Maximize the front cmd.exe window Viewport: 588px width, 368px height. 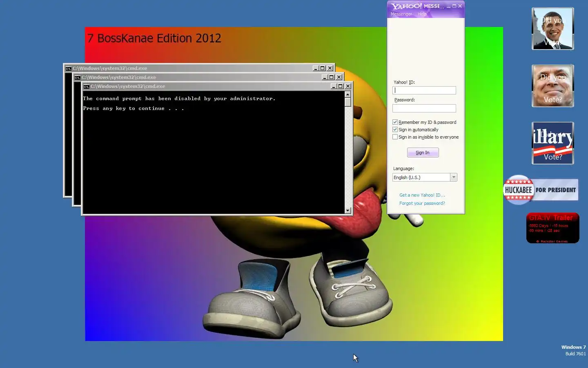tap(341, 86)
